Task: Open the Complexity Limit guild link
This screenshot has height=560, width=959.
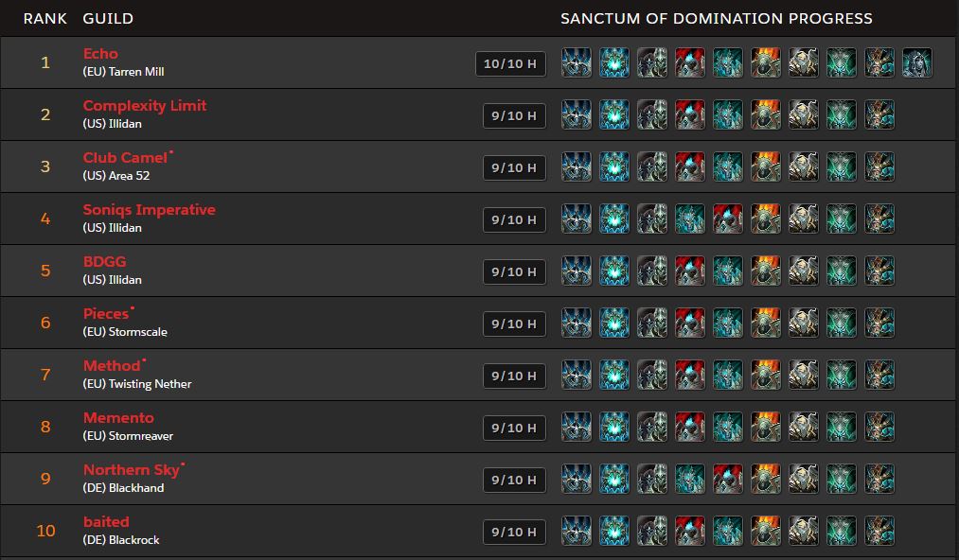Action: pyautogui.click(x=144, y=106)
